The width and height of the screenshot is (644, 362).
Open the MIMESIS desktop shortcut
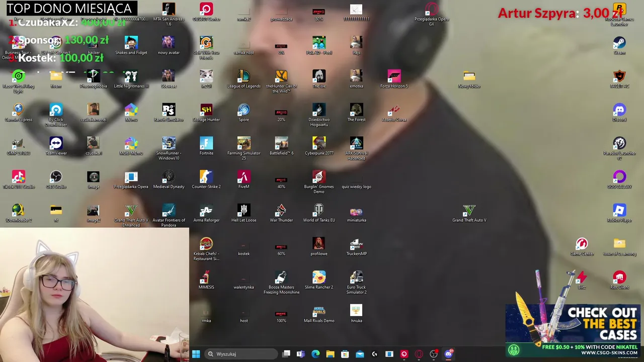tap(206, 281)
